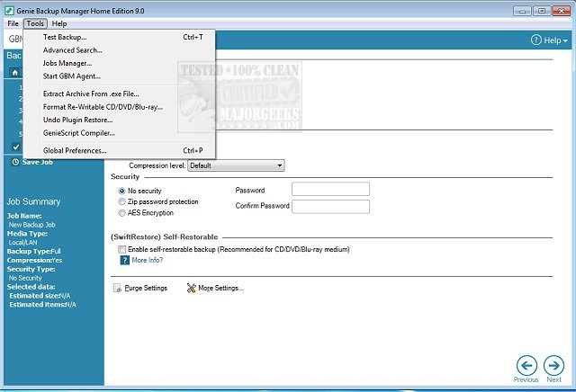This screenshot has height=392, width=576.
Task: Open Advanced Search from Tools menu
Action: coord(120,50)
